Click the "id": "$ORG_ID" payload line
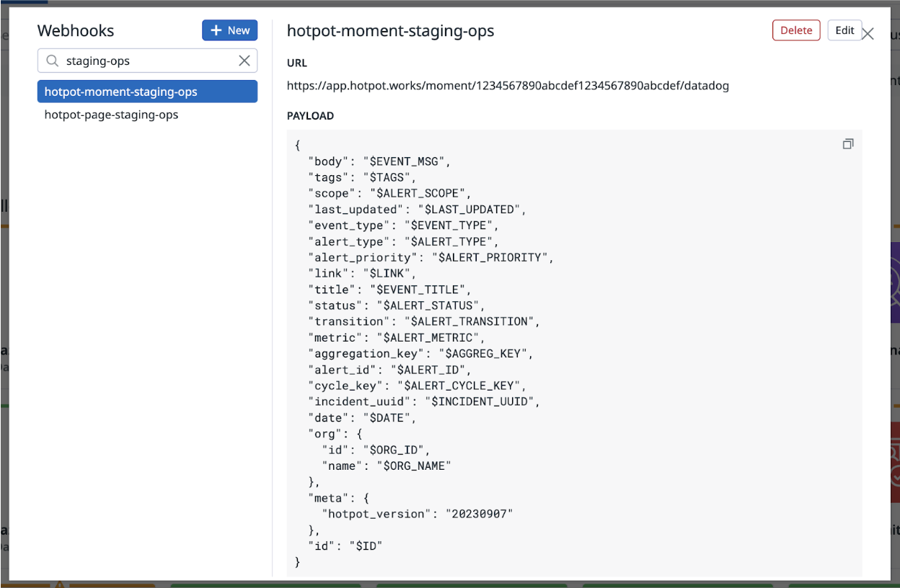Viewport: 900px width, 588px height. (375, 450)
